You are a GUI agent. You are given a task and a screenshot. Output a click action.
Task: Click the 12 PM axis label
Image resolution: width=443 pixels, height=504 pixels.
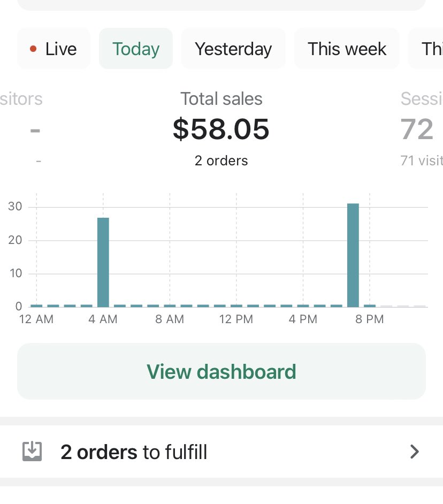[x=236, y=319]
